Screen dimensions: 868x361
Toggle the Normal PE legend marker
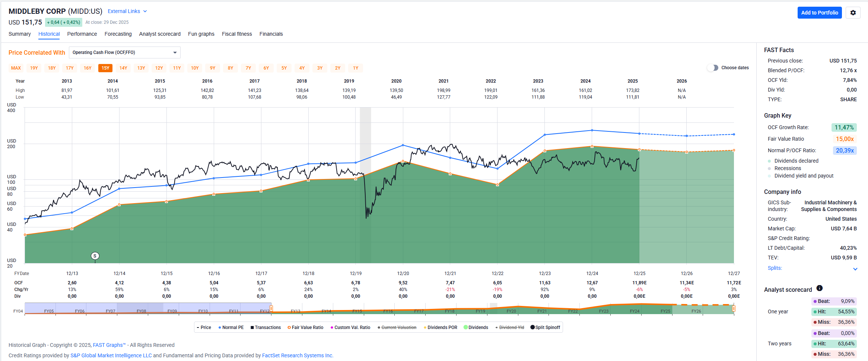tap(220, 328)
